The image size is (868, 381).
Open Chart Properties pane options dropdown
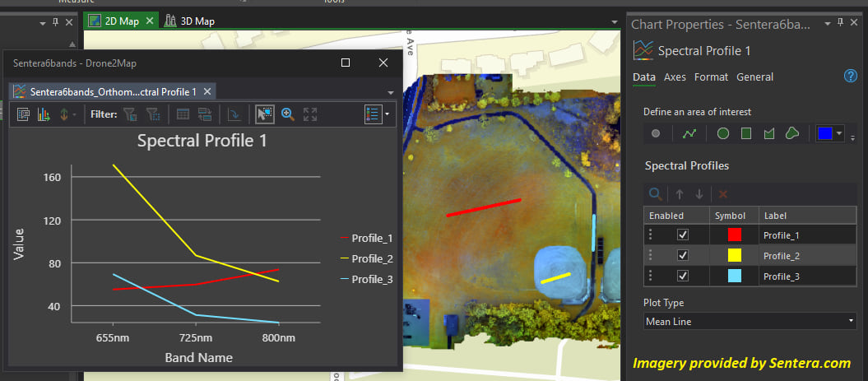coord(827,24)
